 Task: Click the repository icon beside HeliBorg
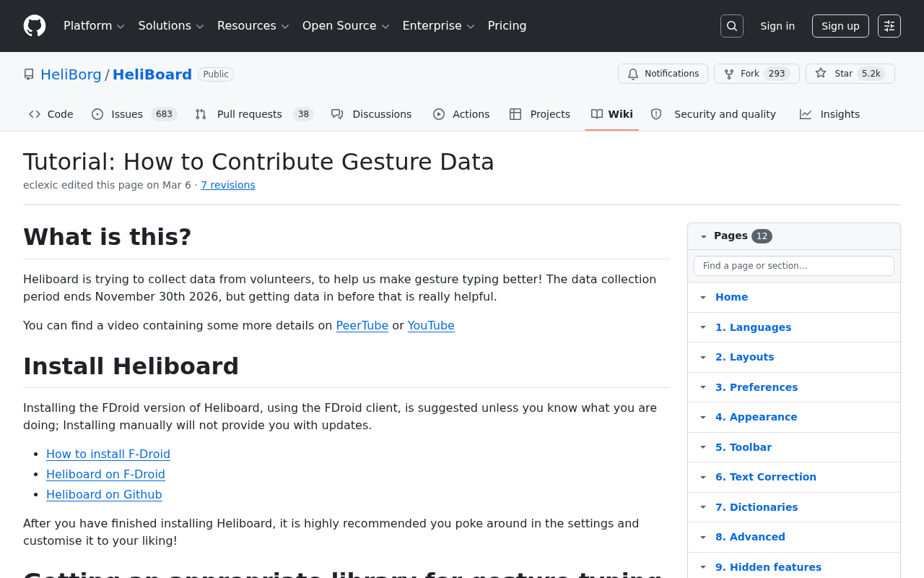point(29,74)
